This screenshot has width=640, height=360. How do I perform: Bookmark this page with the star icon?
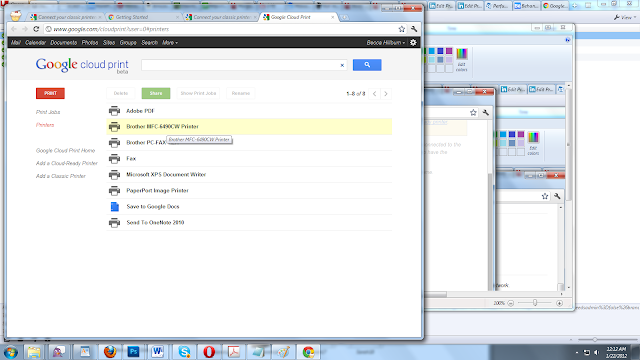[402, 29]
